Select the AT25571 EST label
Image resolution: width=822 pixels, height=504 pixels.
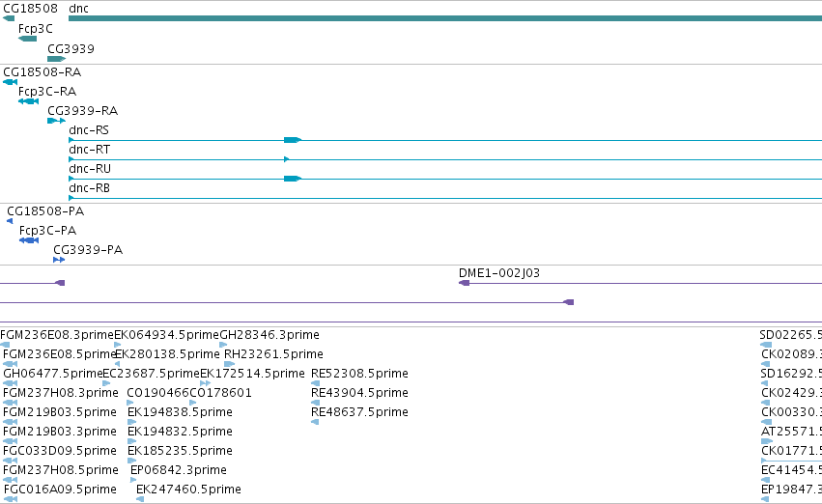click(792, 432)
